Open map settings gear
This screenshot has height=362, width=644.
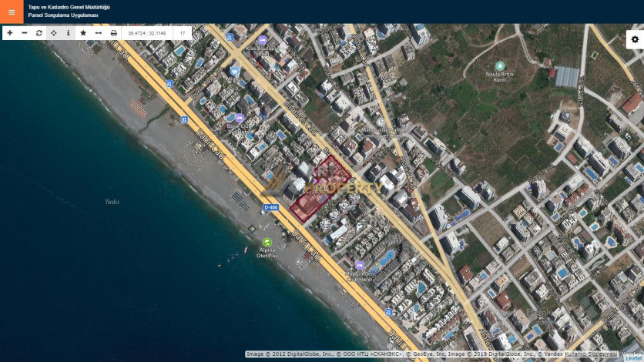[x=635, y=39]
